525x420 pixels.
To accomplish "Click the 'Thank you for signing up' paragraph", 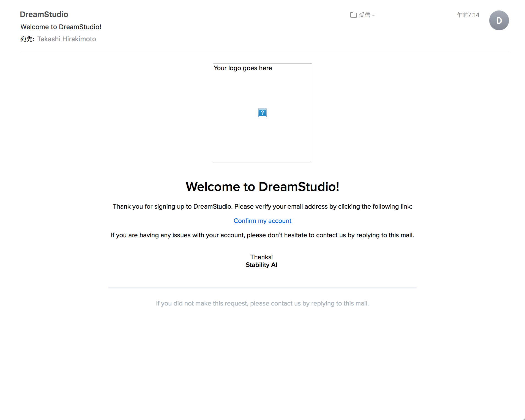I will click(262, 206).
